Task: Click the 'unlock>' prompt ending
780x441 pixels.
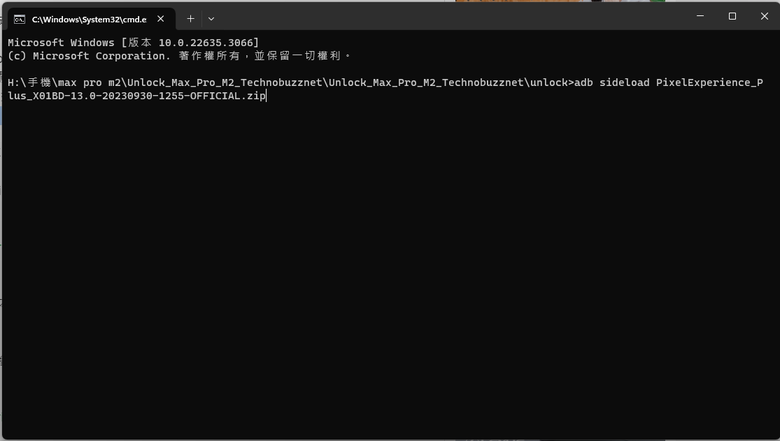Action: coord(552,83)
